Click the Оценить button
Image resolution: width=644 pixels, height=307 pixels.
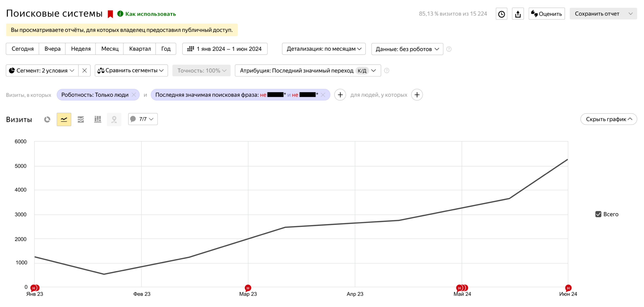click(546, 14)
